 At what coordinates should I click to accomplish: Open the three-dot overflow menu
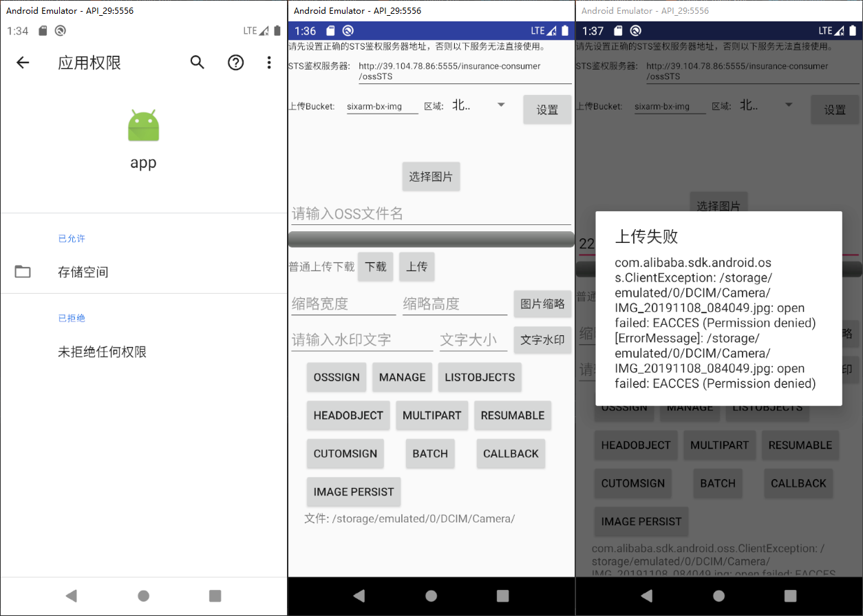269,63
